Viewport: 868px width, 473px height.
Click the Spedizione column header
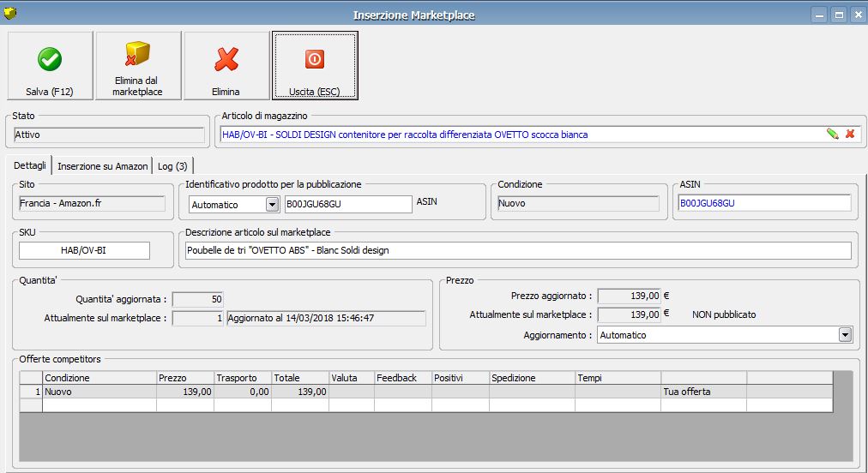[x=533, y=378]
